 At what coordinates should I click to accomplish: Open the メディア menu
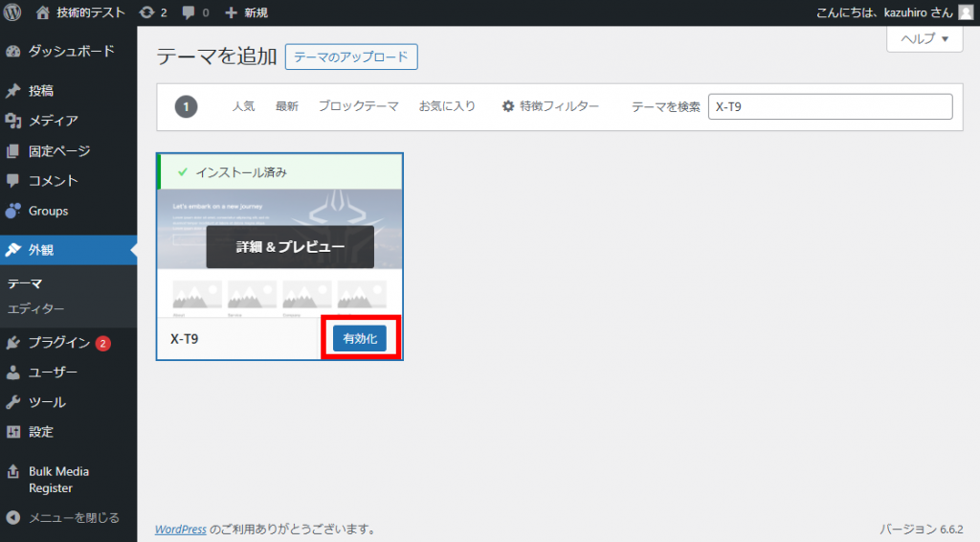coord(53,121)
